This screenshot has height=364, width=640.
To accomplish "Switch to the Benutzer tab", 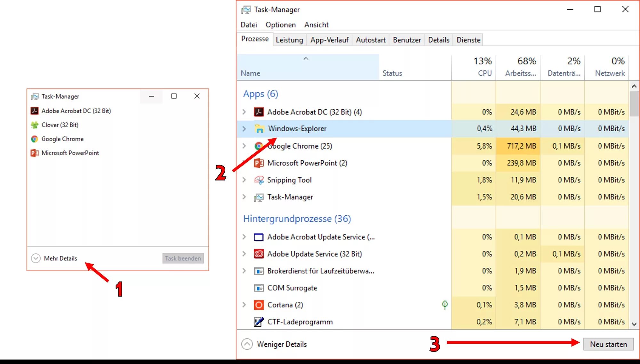I will (x=407, y=40).
